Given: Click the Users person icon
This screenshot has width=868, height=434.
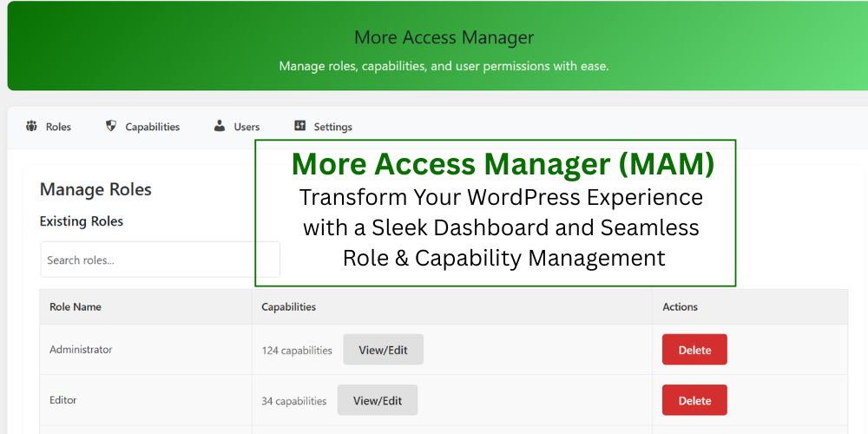Looking at the screenshot, I should click(x=220, y=126).
